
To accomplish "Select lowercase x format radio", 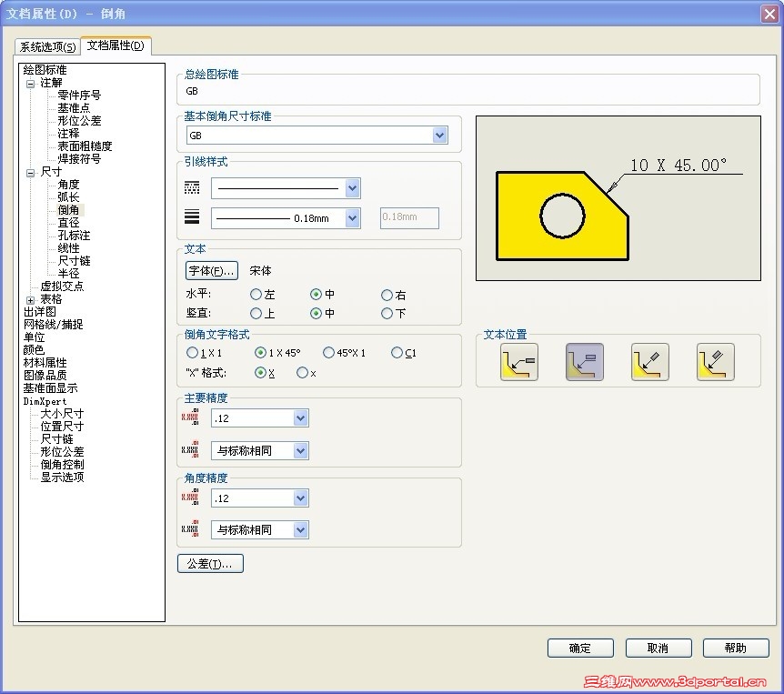I will pyautogui.click(x=303, y=373).
